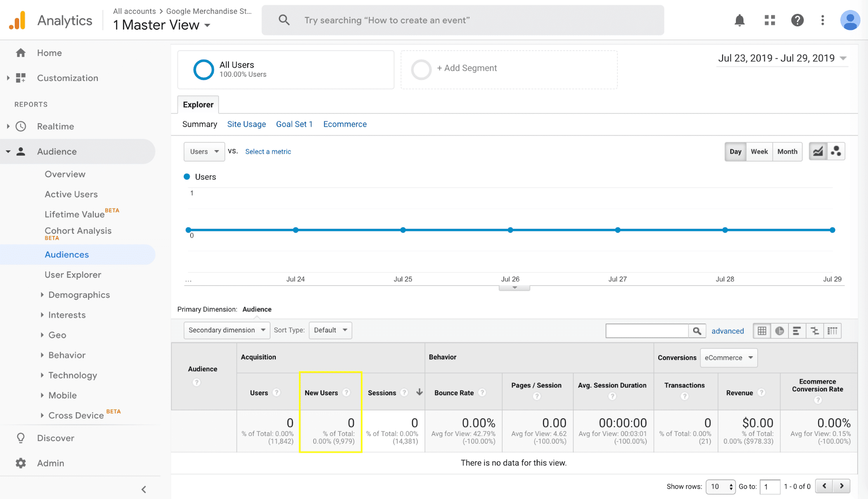
Task: Open the Users metric dropdown
Action: 205,151
